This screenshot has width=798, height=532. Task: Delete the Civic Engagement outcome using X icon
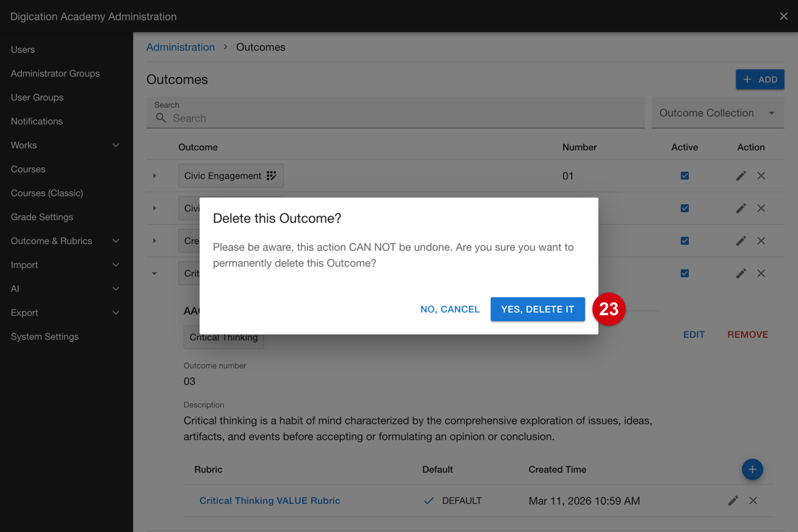coord(761,176)
